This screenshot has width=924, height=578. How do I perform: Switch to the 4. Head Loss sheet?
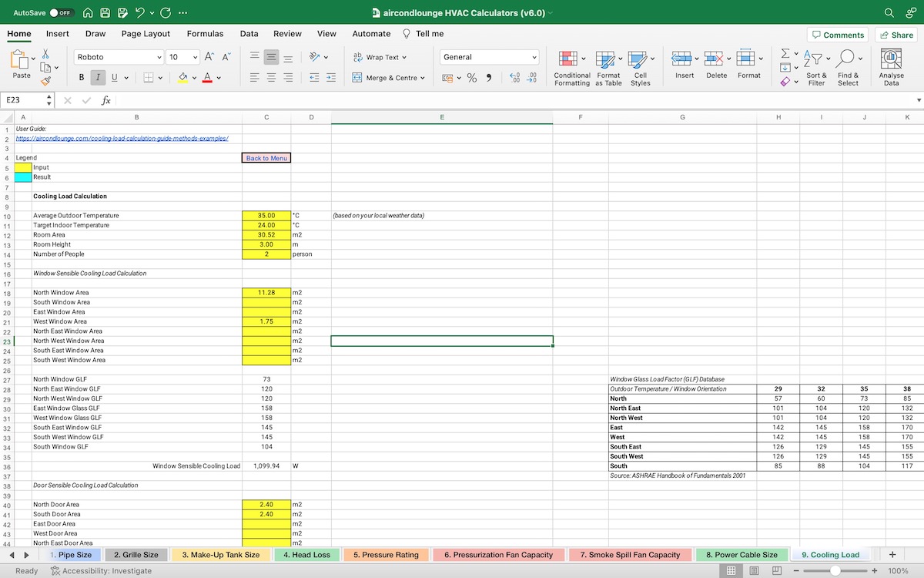(306, 555)
